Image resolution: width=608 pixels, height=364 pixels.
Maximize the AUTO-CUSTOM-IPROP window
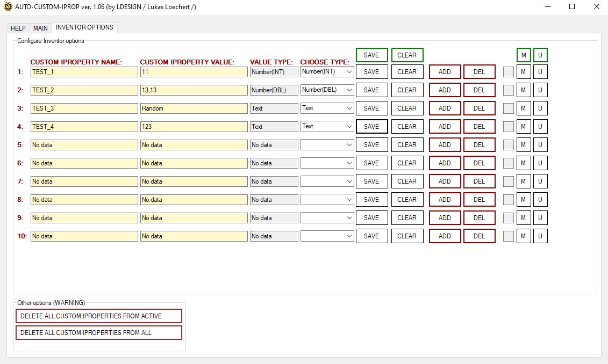click(572, 6)
